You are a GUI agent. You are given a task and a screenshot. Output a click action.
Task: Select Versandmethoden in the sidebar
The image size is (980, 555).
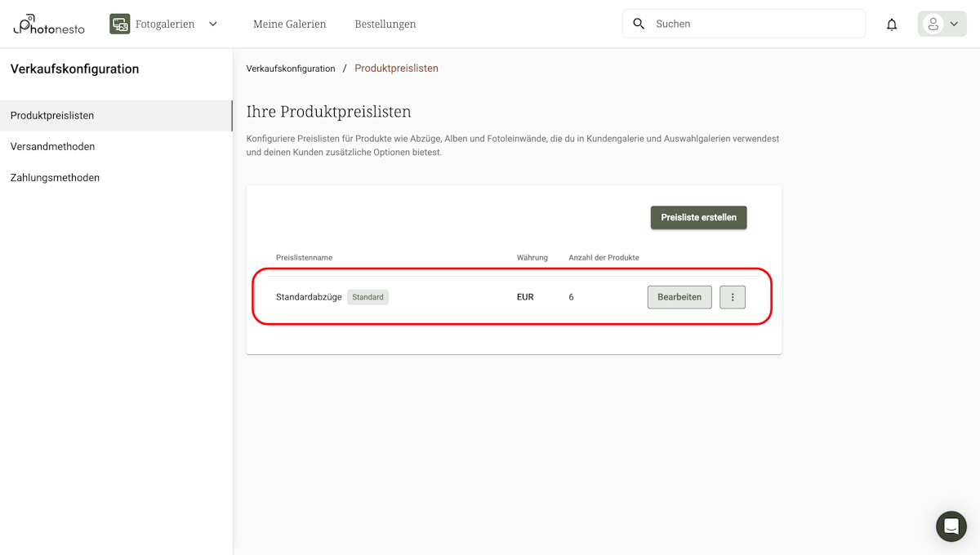point(52,146)
